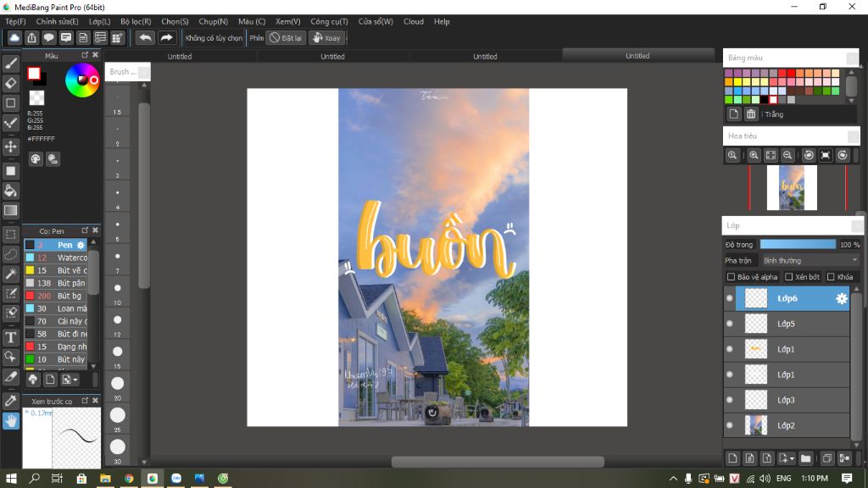The height and width of the screenshot is (488, 868).
Task: Select the Bucket fill tool
Action: (11, 191)
